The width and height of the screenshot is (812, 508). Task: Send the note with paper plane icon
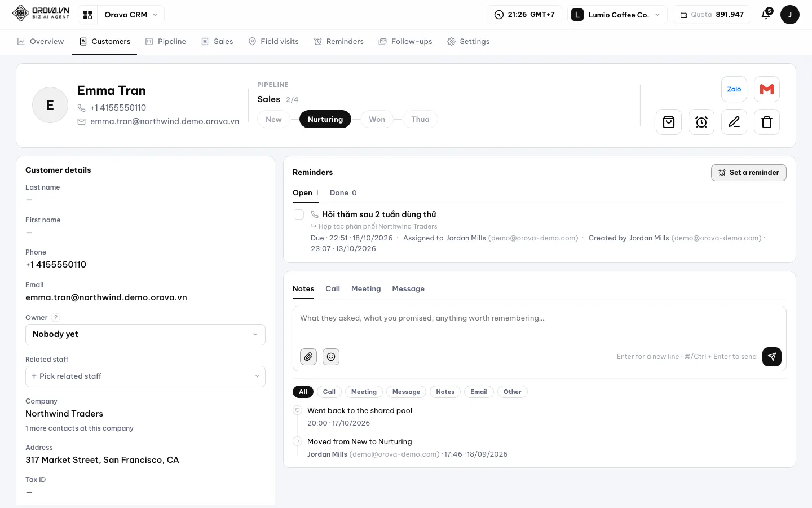pyautogui.click(x=772, y=357)
